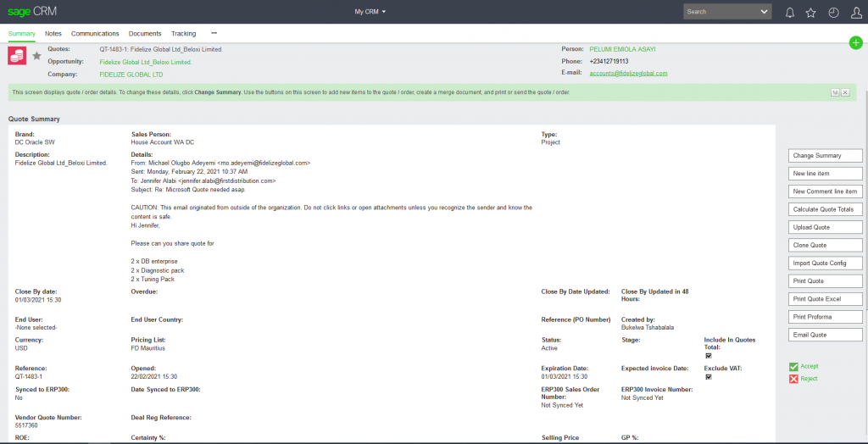Click the red quotes coin-stack icon
The width and height of the screenshot is (868, 444).
pos(17,56)
